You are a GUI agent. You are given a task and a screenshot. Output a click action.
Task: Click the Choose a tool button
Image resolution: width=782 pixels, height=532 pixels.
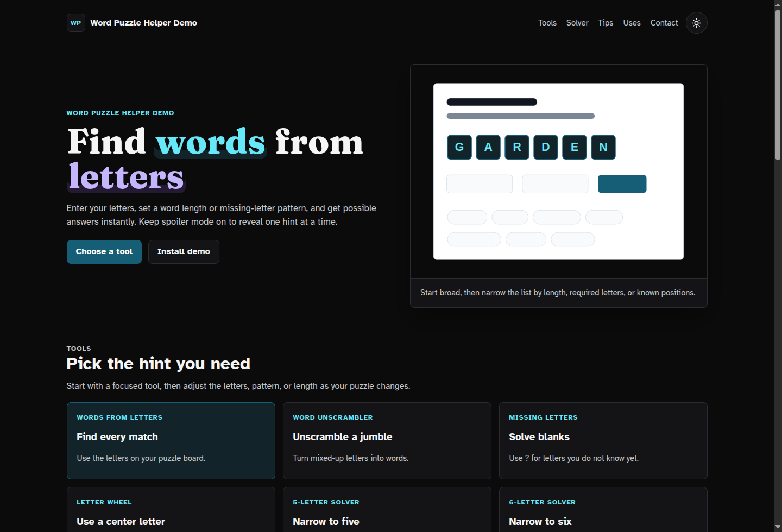[x=104, y=252]
